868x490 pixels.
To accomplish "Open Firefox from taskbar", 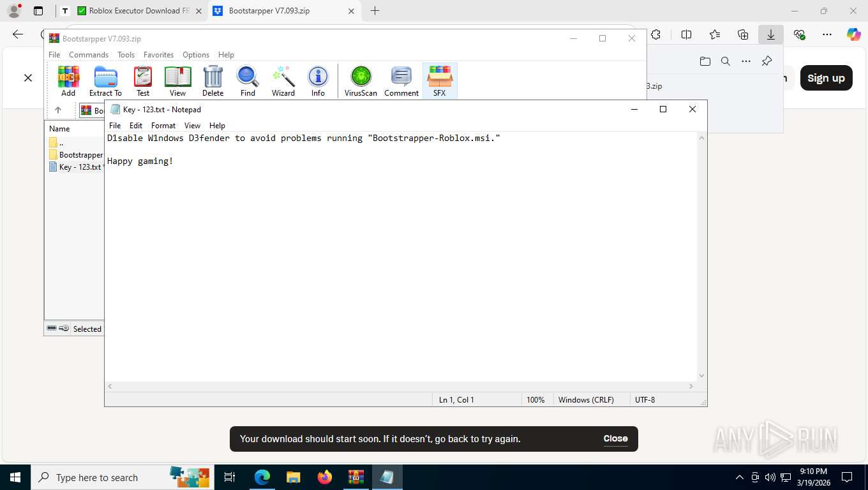I will [x=325, y=477].
